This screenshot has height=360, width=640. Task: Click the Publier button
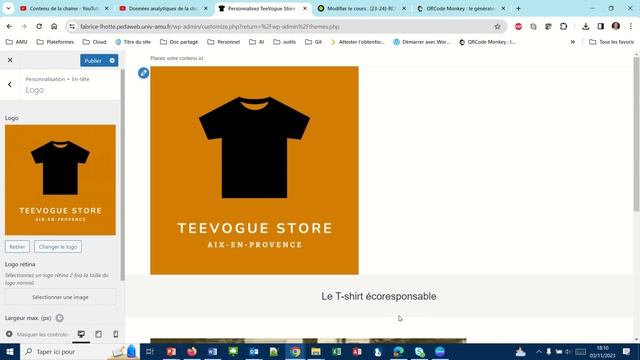pyautogui.click(x=93, y=60)
